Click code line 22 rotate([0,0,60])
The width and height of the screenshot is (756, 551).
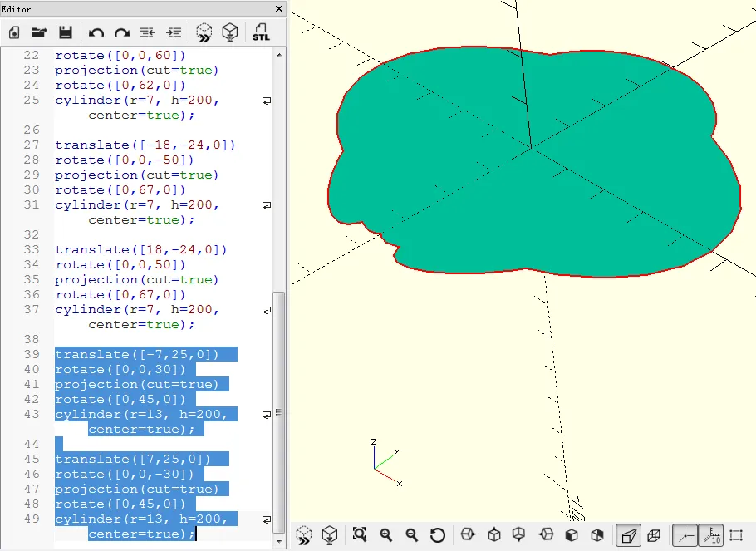coord(120,55)
